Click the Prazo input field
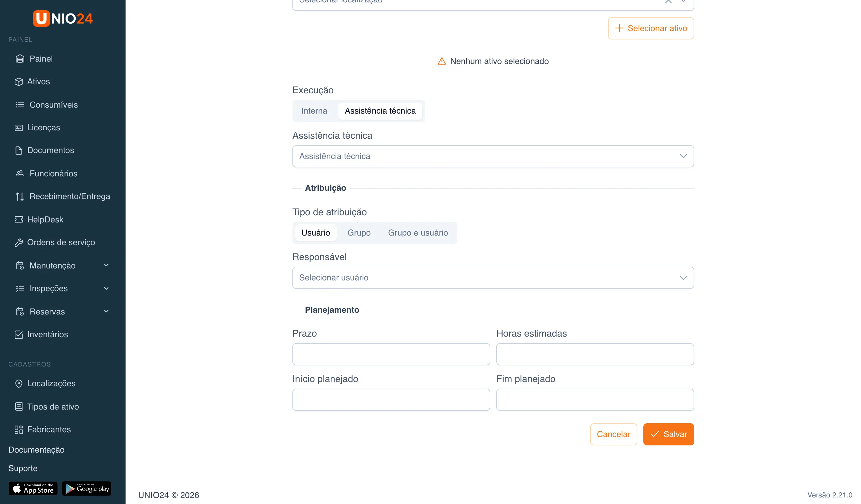Screen dimensions: 861x504 coord(391,354)
